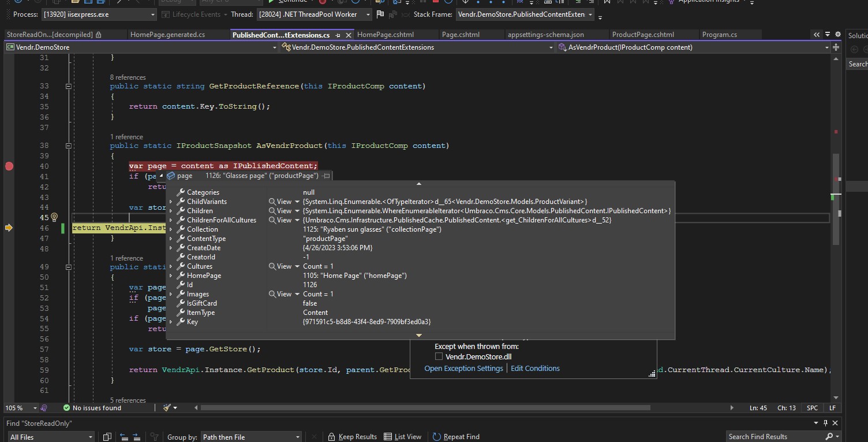The width and height of the screenshot is (868, 442).
Task: Click the Repeat Find icon button
Action: pyautogui.click(x=437, y=437)
